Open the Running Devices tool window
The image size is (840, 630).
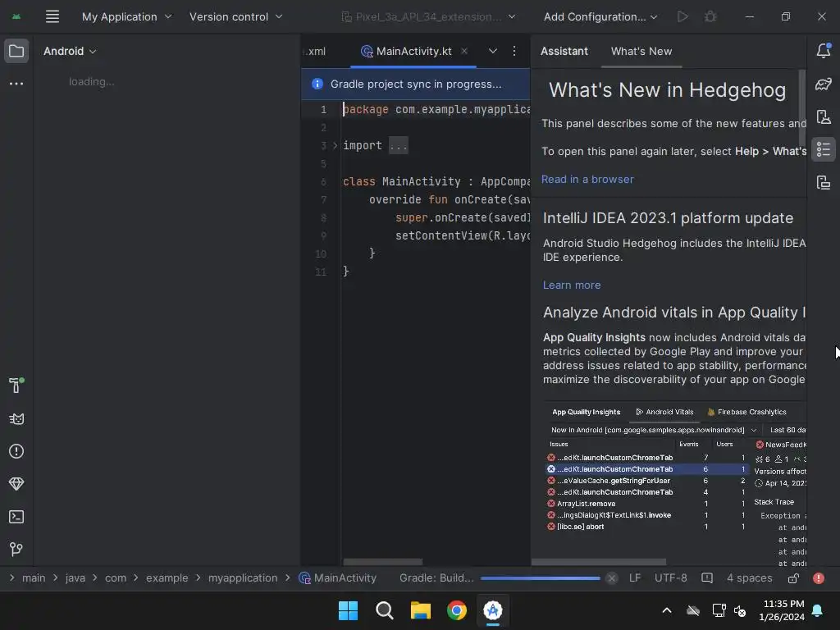tap(824, 183)
